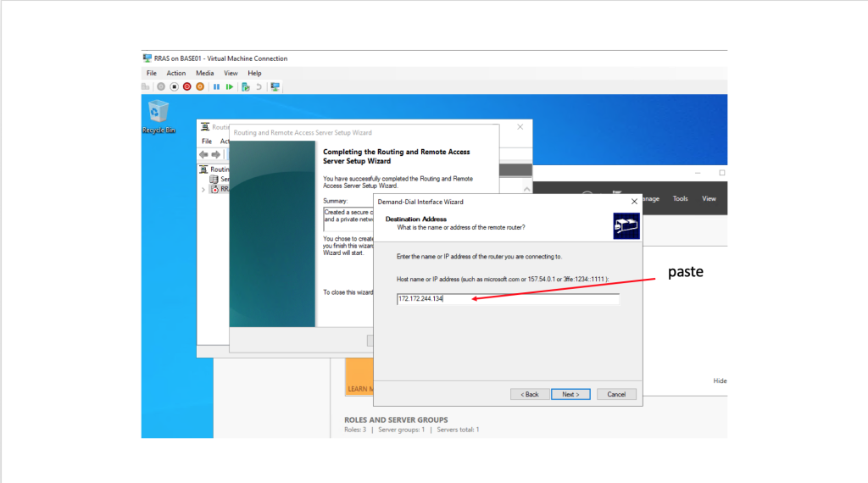
Task: Open the Media menu
Action: click(x=204, y=73)
